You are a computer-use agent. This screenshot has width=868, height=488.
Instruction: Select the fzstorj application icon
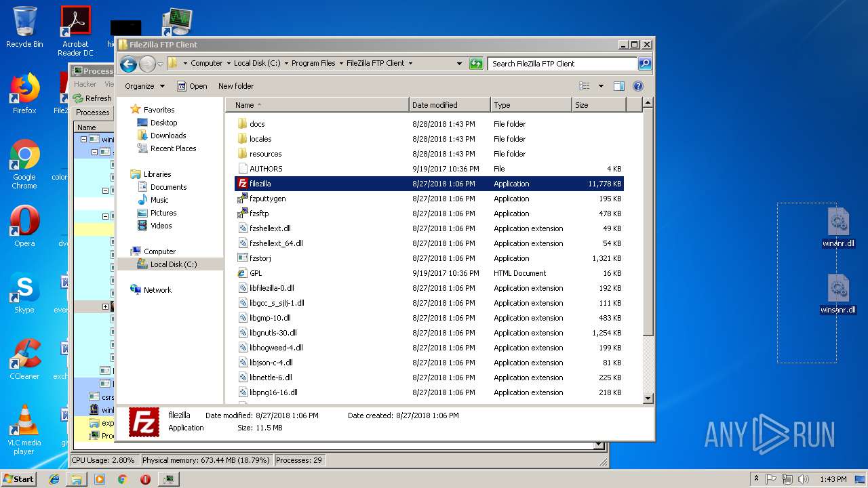(242, 258)
